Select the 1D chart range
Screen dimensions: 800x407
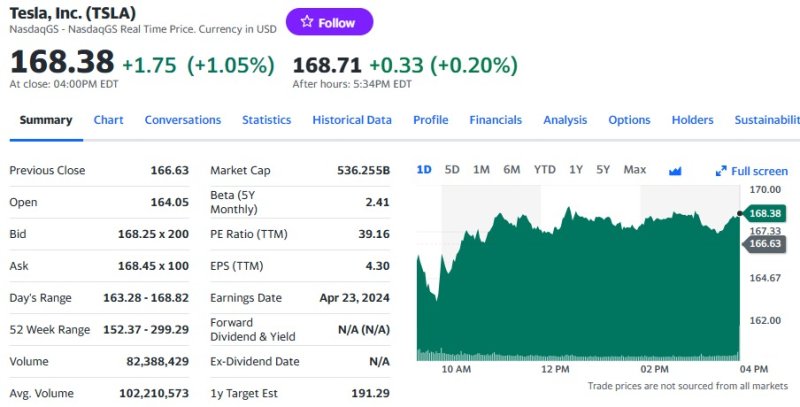click(x=423, y=170)
